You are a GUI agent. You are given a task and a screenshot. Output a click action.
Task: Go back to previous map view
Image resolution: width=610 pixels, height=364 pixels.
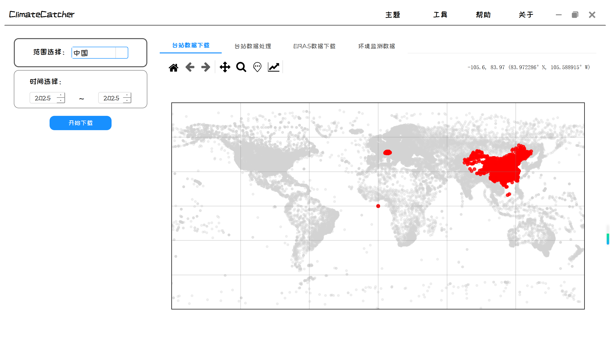(x=190, y=67)
